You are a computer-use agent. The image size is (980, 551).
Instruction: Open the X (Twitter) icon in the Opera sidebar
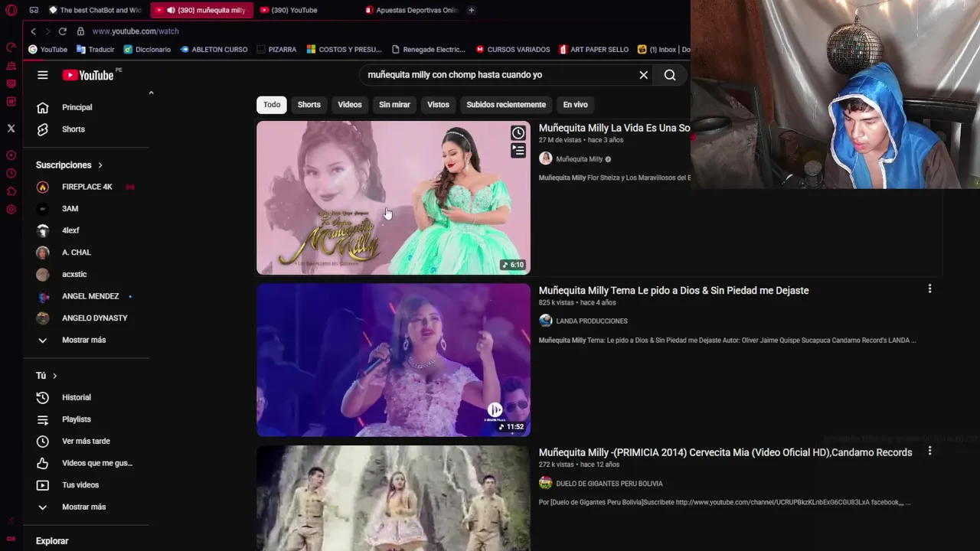[11, 129]
